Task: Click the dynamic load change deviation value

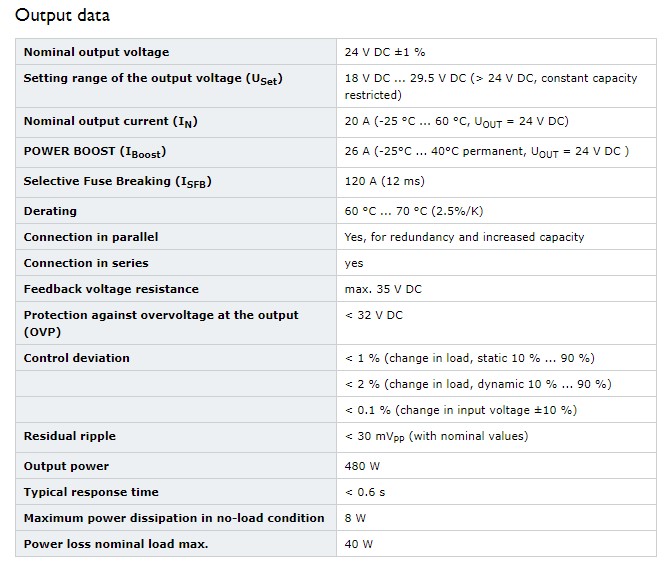Action: (x=478, y=384)
